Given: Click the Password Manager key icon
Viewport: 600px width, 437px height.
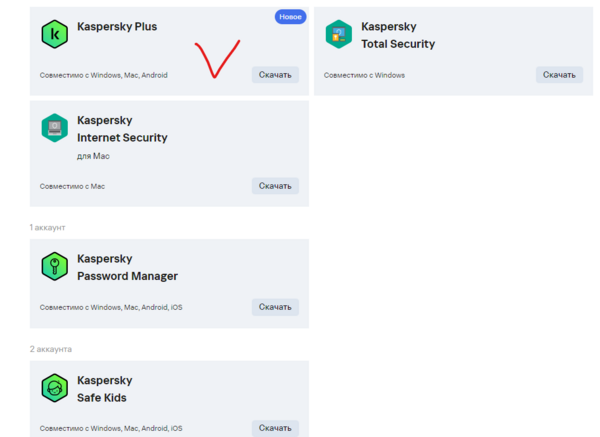Looking at the screenshot, I should click(54, 267).
